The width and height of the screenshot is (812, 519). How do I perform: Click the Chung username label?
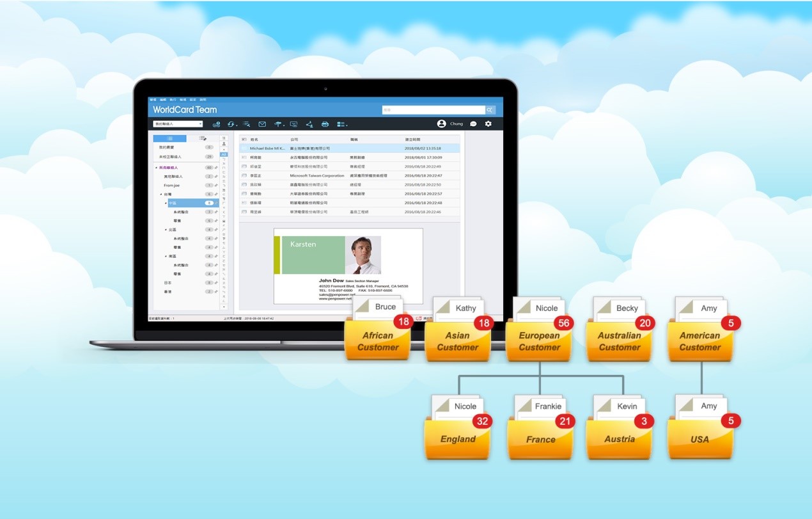[457, 124]
